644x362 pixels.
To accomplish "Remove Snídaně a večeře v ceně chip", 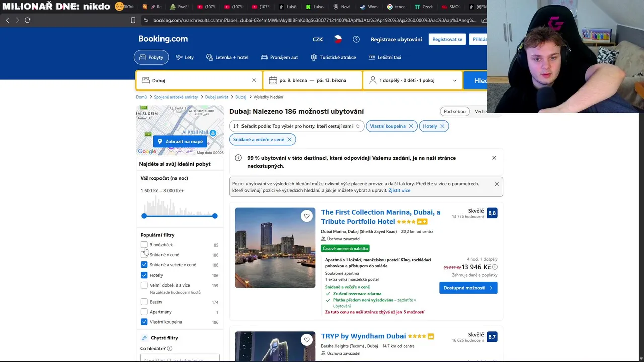I will pyautogui.click(x=289, y=139).
